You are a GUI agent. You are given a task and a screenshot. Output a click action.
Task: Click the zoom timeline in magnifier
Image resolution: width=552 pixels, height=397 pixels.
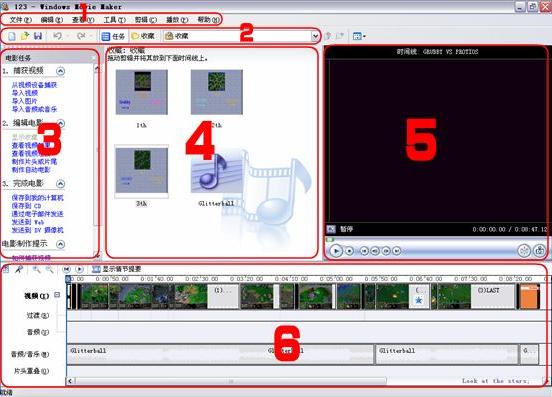pyautogui.click(x=36, y=270)
